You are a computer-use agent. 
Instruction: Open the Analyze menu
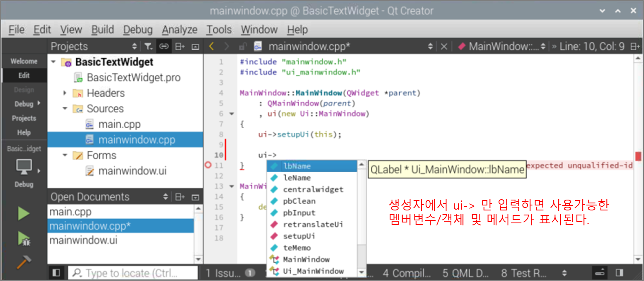coord(180,29)
